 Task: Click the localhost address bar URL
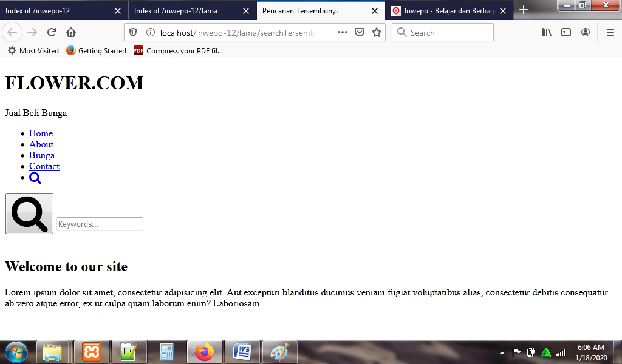(238, 33)
